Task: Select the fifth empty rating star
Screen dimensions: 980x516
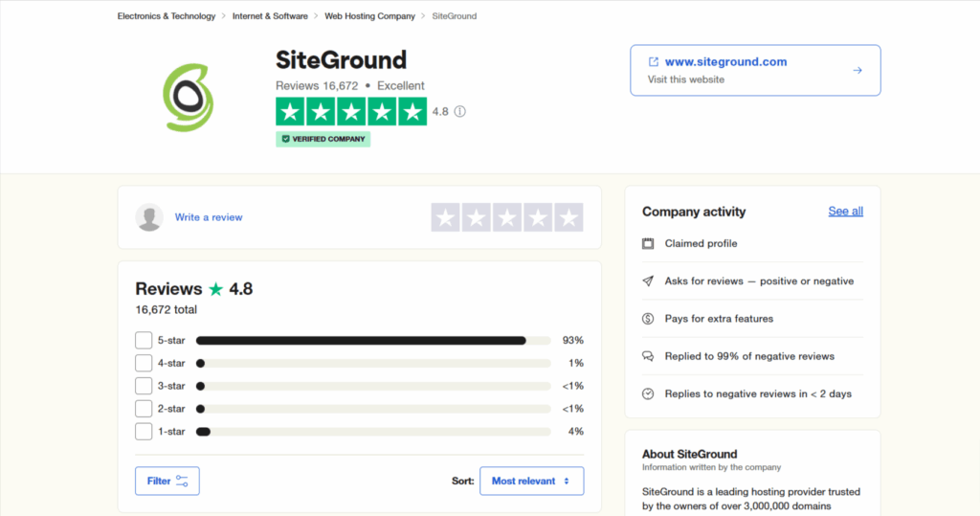Action: [568, 217]
